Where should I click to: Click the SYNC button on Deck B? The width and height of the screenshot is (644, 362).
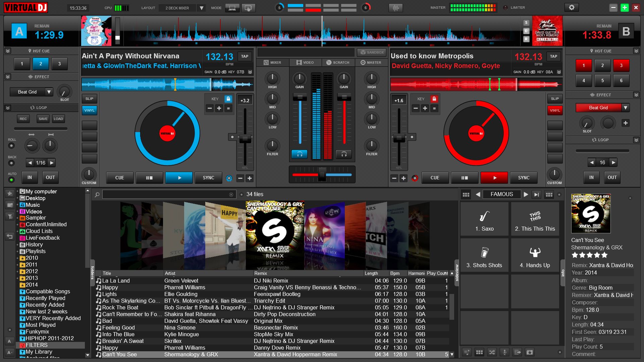[524, 177]
